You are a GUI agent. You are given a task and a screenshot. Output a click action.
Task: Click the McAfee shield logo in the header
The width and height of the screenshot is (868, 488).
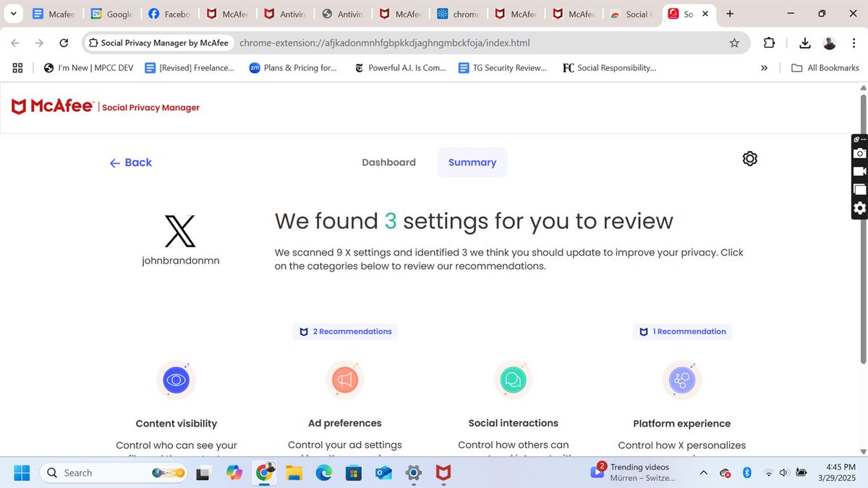pyautogui.click(x=20, y=106)
